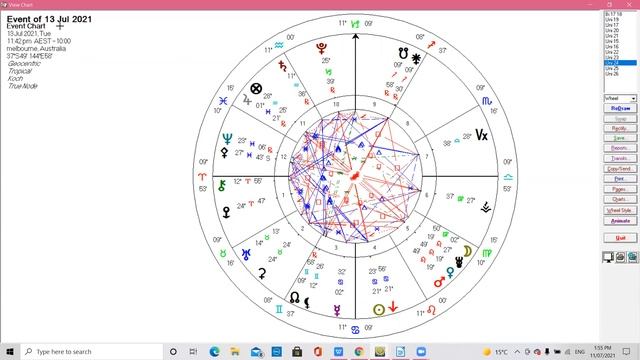Screen dimensions: 640x360
Task: Click the Uranus glyph in house 2
Action: 246,255
